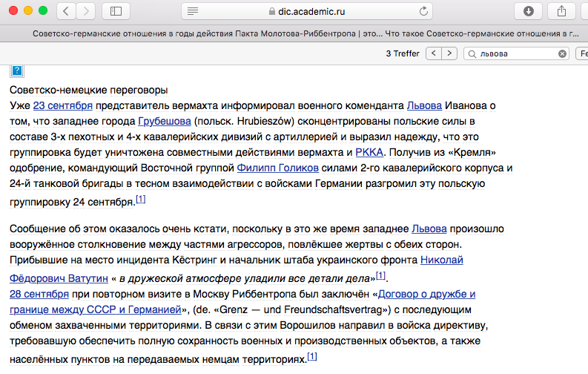The height and width of the screenshot is (374, 588).
Task: Open the Грубешова link
Action: pyautogui.click(x=165, y=122)
